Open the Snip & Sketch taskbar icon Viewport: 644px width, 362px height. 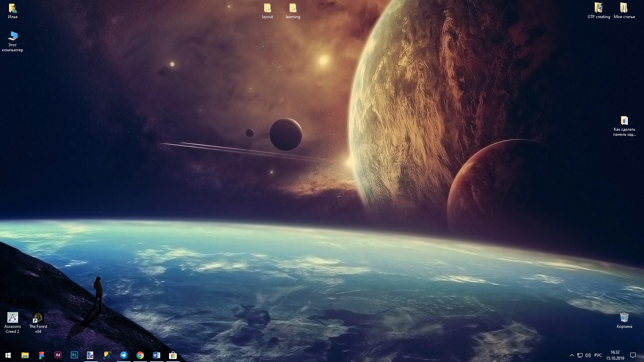tap(107, 355)
